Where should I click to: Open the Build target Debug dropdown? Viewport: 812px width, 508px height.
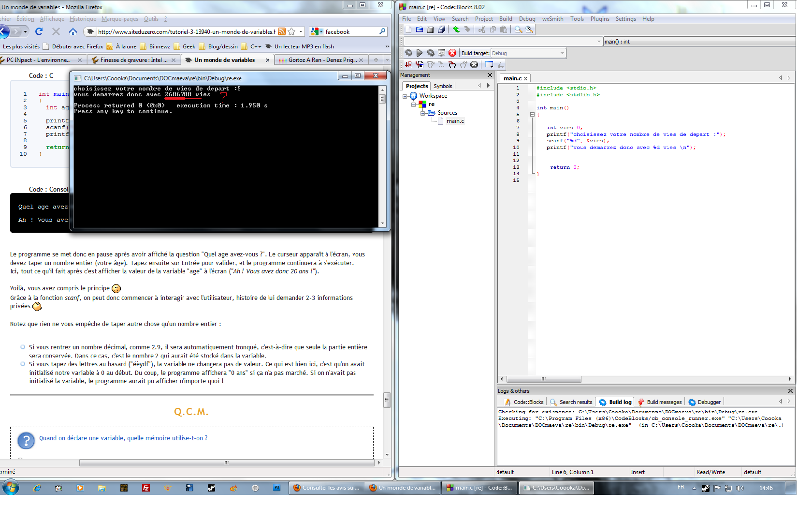click(528, 53)
